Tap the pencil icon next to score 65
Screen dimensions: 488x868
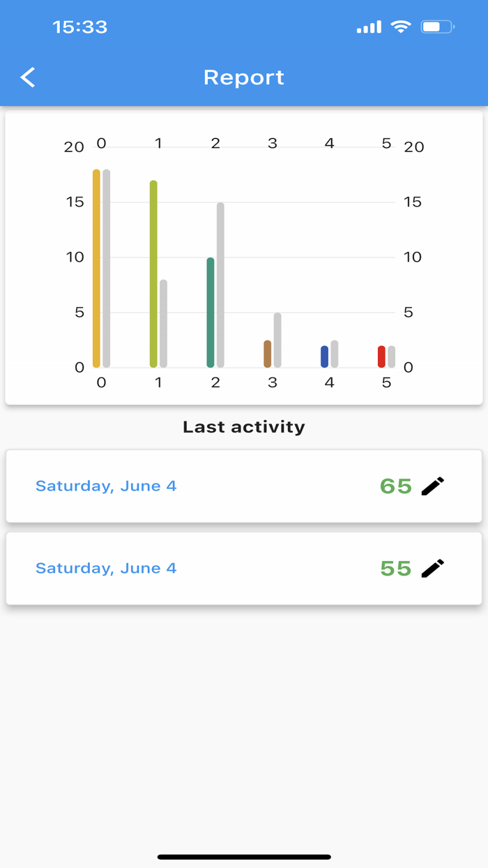[x=433, y=486]
